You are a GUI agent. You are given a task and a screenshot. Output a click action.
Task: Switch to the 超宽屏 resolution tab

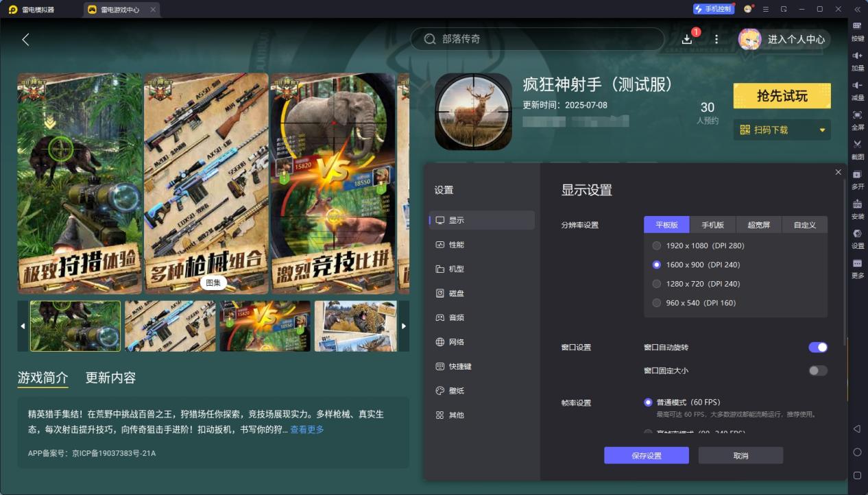[x=758, y=225]
